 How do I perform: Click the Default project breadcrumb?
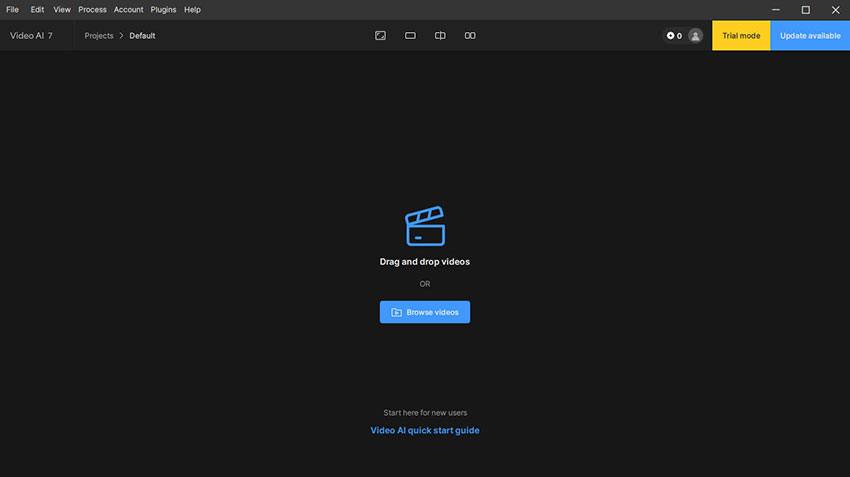pyautogui.click(x=142, y=36)
